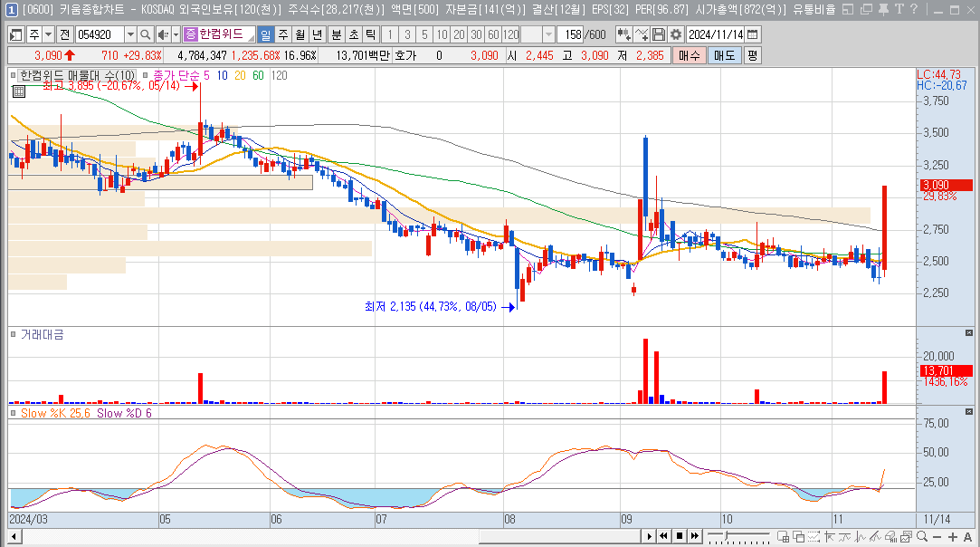Select interval preset 3
This screenshot has height=547, width=980.
coord(407,34)
